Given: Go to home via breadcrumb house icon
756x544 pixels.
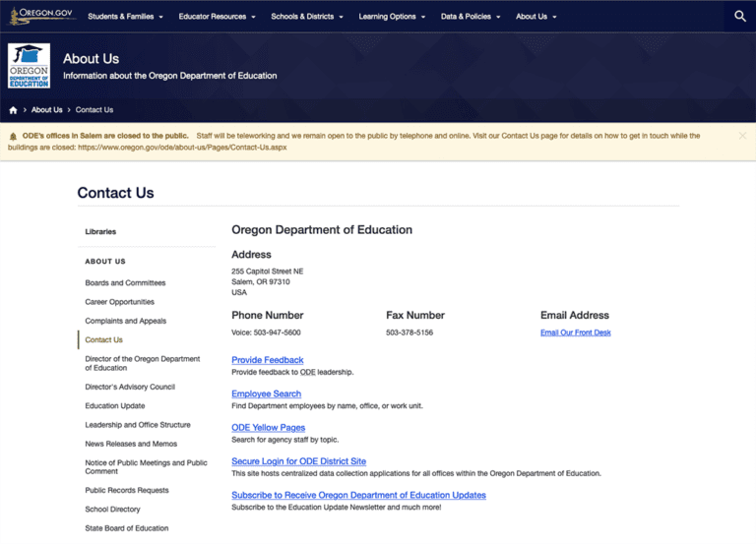Looking at the screenshot, I should pos(13,110).
